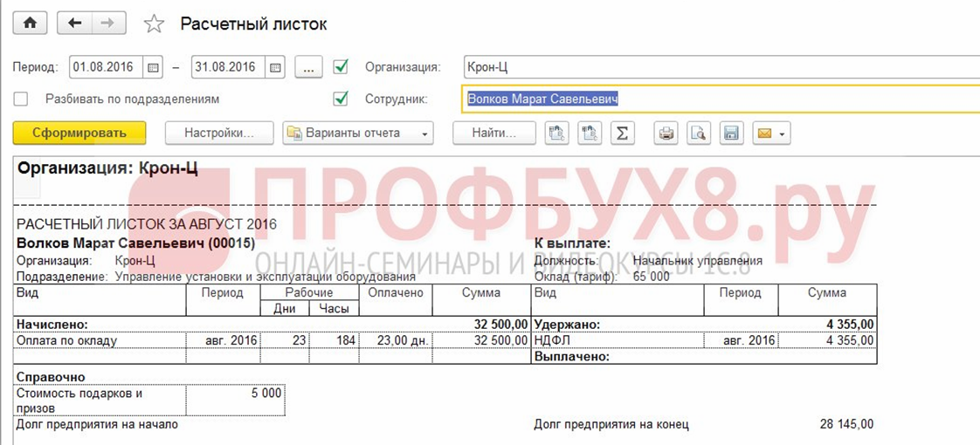Enable Разбивать по подразделениям checkbox

21,99
